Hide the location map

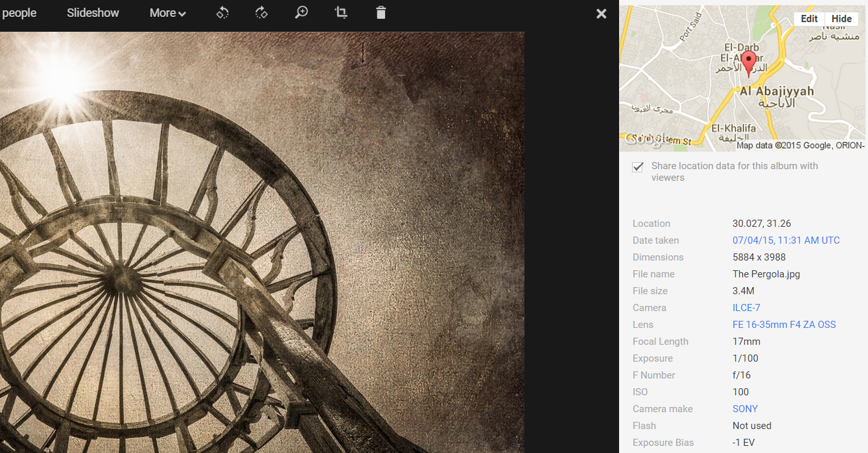[x=841, y=19]
